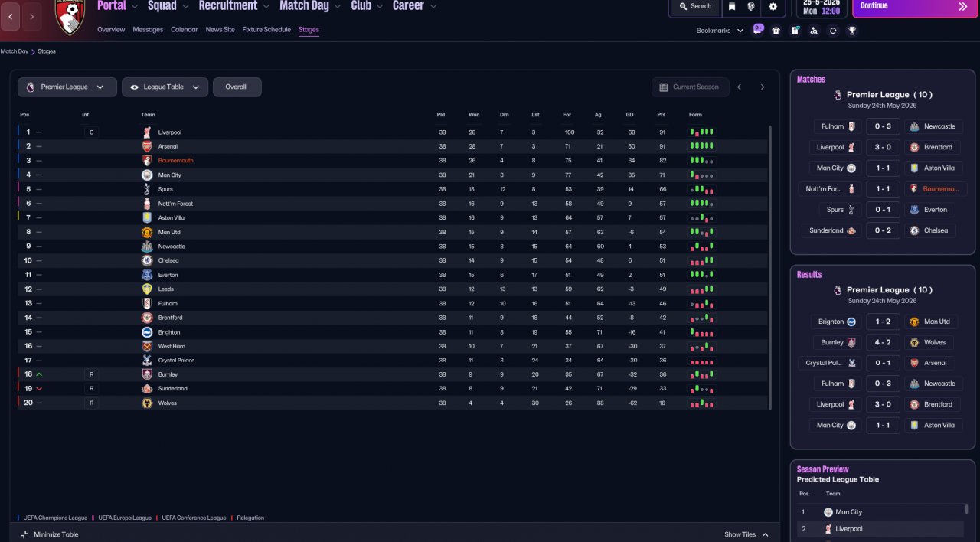This screenshot has width=980, height=542.
Task: Click the date and time display
Action: click(x=822, y=7)
